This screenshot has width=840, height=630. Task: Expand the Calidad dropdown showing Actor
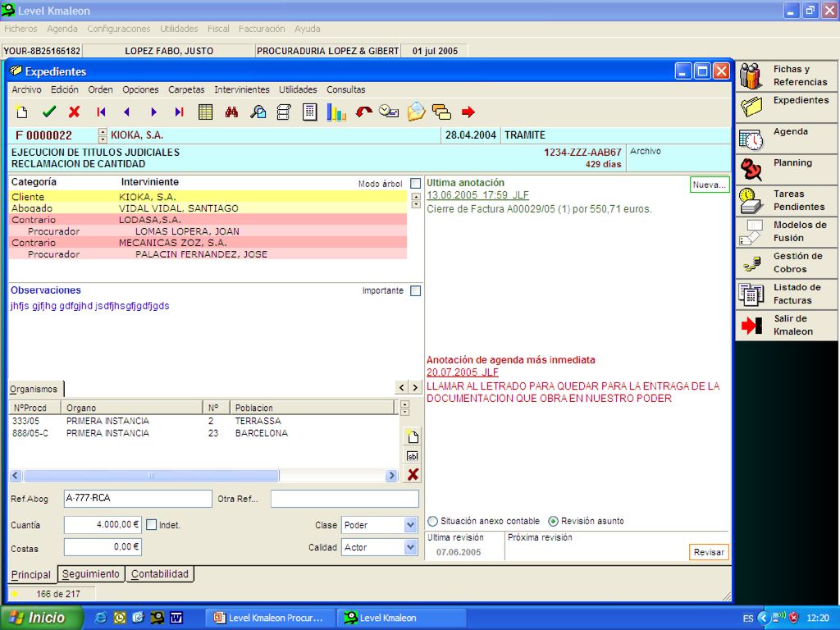(410, 547)
